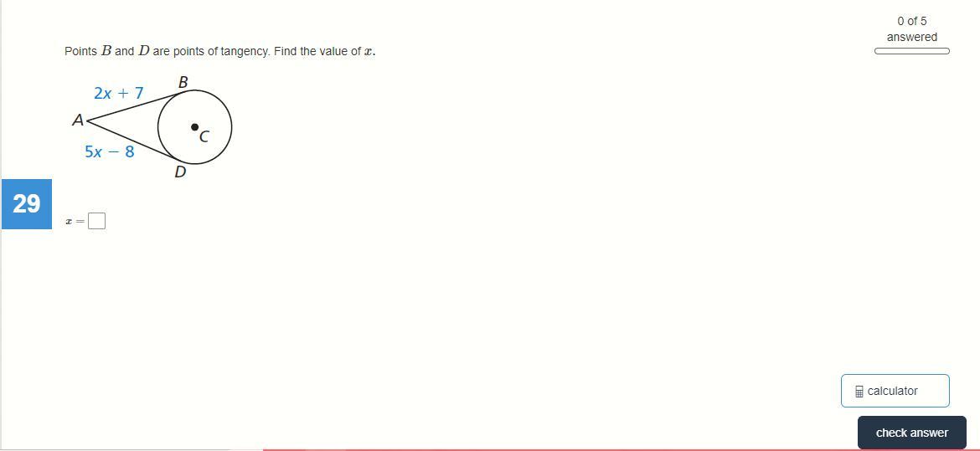Select tangent point D label in the diagram

coord(180,172)
